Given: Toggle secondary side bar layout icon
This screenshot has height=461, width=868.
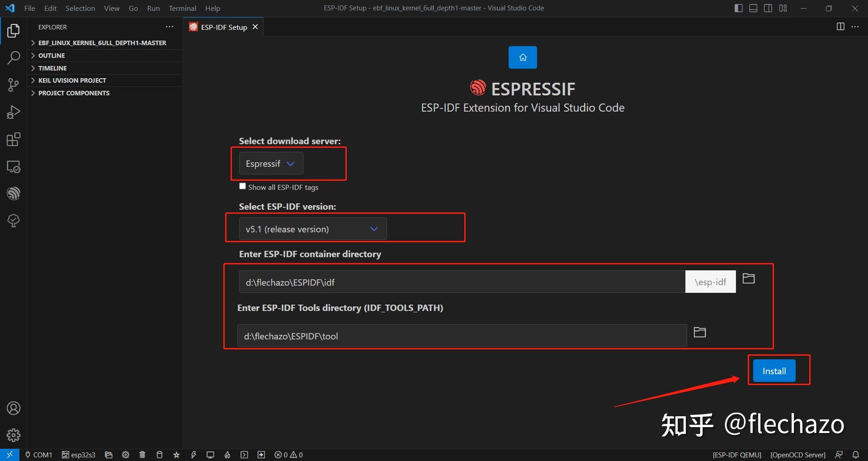Looking at the screenshot, I should tap(768, 8).
